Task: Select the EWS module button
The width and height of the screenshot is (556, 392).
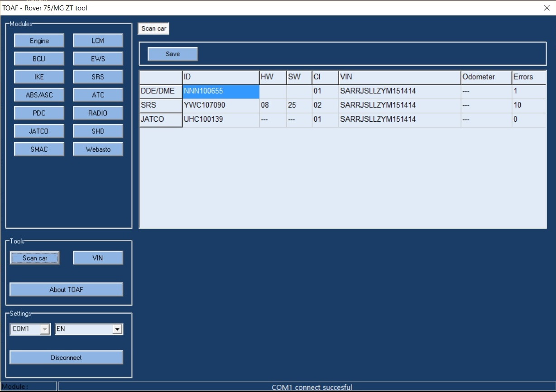Action: [x=98, y=59]
